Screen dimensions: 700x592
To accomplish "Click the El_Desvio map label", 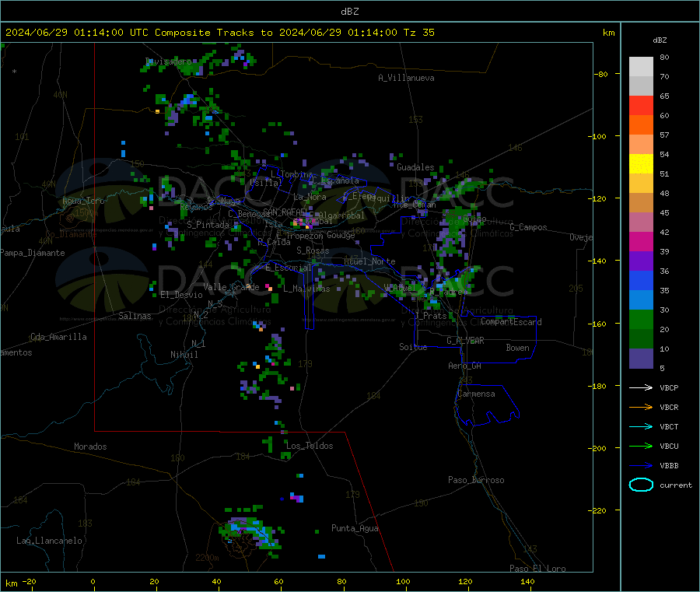I will click(x=182, y=295).
